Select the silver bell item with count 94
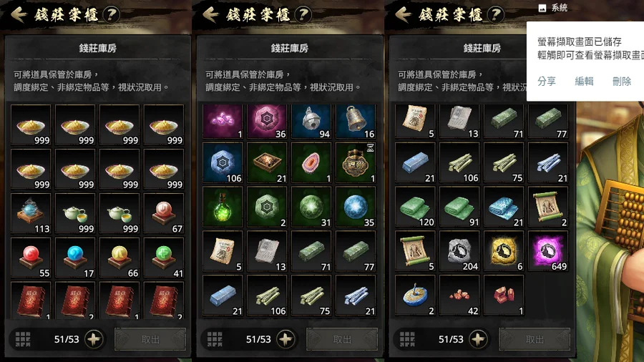The height and width of the screenshot is (362, 644). (311, 121)
